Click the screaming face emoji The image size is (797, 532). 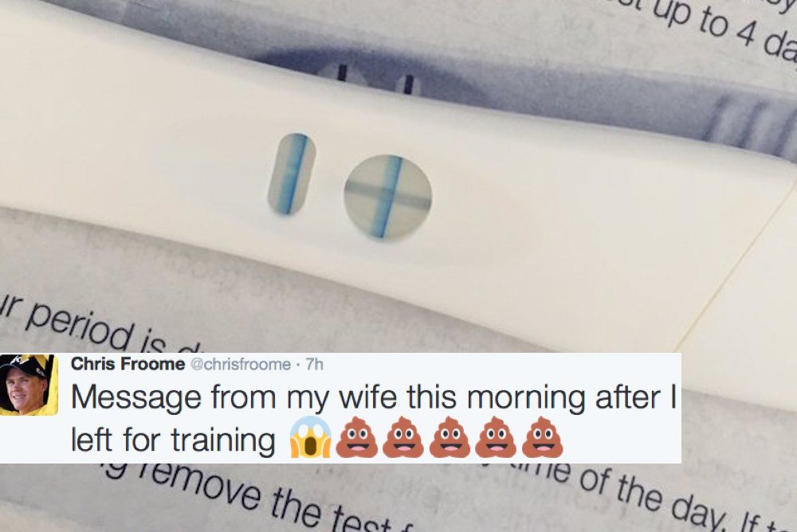click(310, 437)
